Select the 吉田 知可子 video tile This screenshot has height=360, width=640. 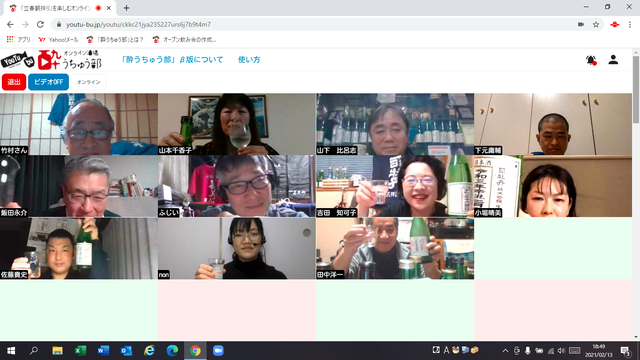(395, 186)
